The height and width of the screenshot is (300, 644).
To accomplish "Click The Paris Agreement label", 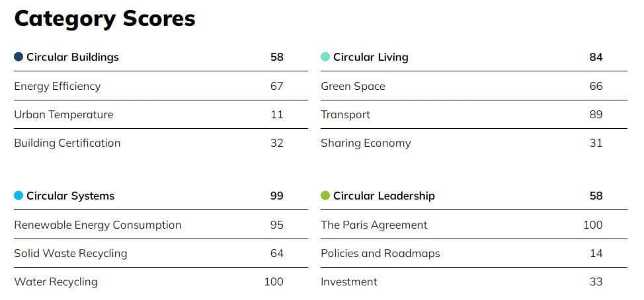I will (x=374, y=225).
